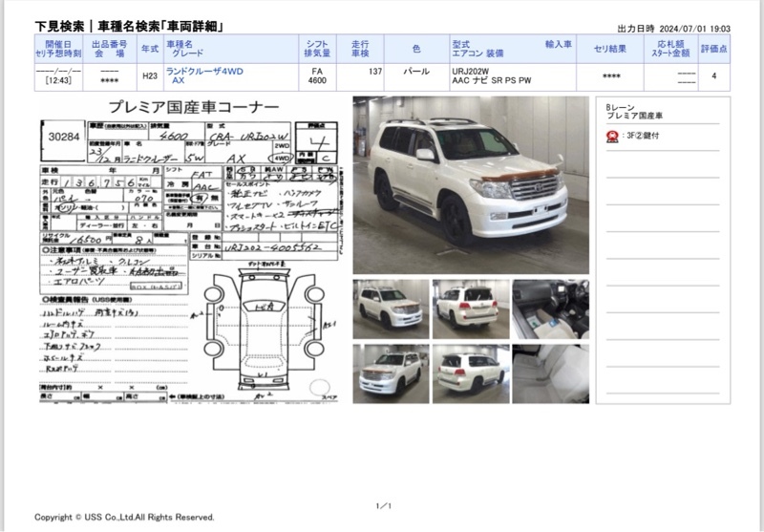Select the 走行 車検 column header
The image size is (764, 532).
360,49
